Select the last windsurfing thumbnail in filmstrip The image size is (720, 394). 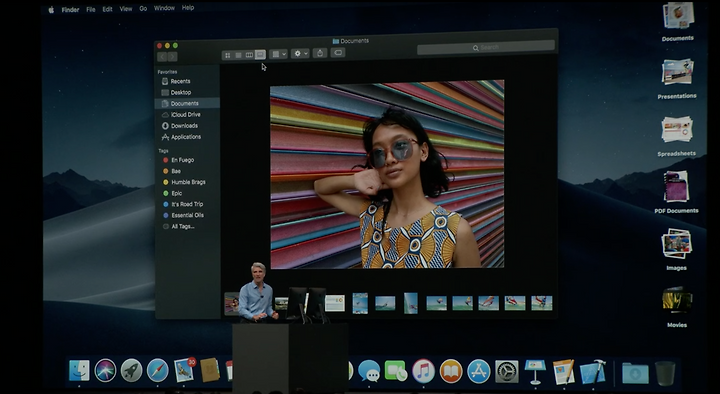(542, 303)
